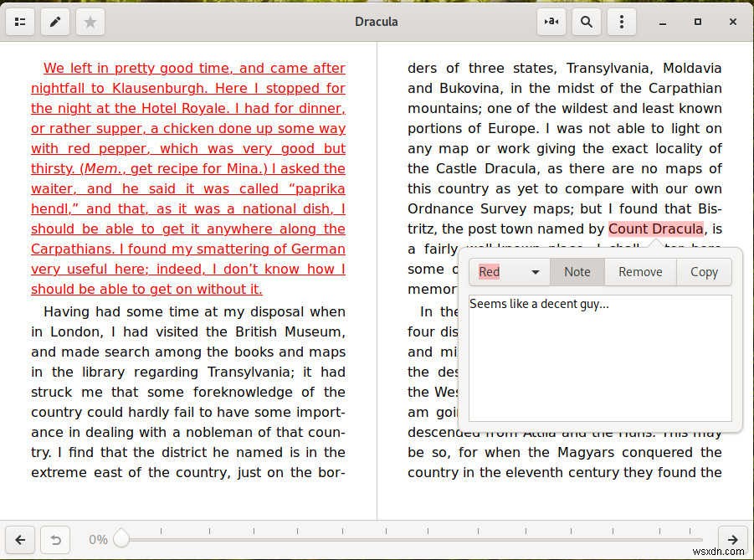Open the table of contents sidebar
754x560 pixels.
(20, 22)
